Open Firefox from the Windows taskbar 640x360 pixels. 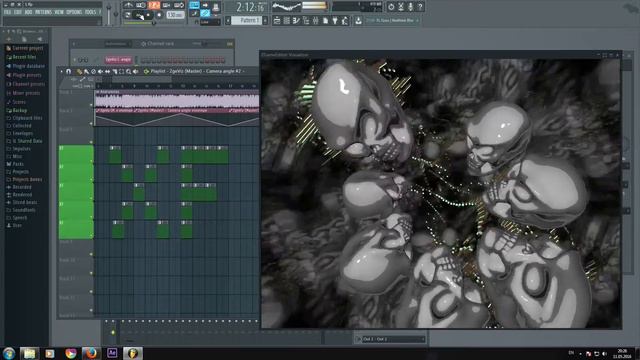pos(91,353)
